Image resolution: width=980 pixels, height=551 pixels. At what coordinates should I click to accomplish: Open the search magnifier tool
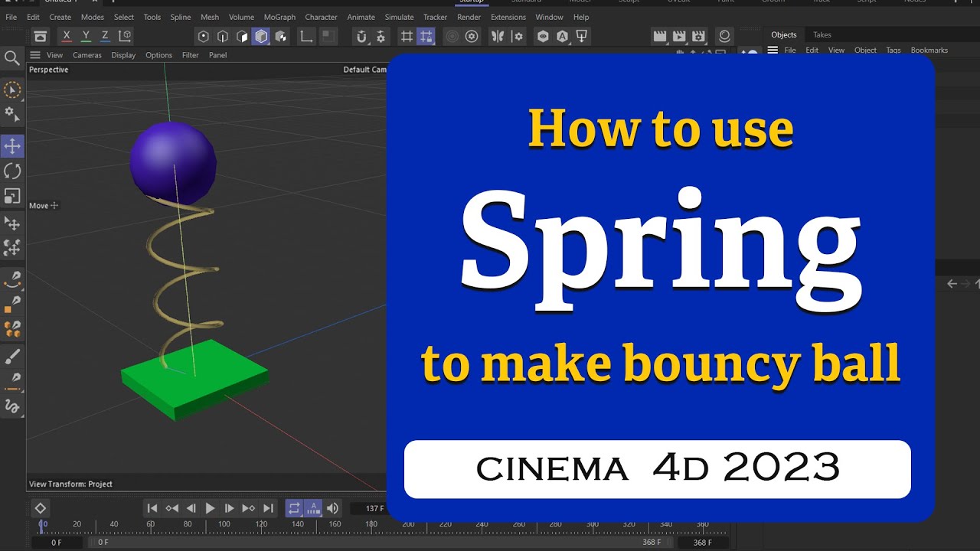click(x=12, y=58)
